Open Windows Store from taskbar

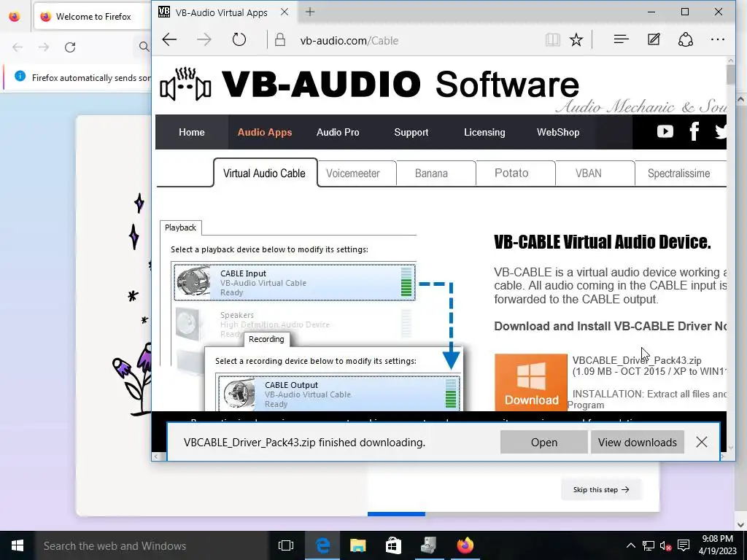point(393,545)
